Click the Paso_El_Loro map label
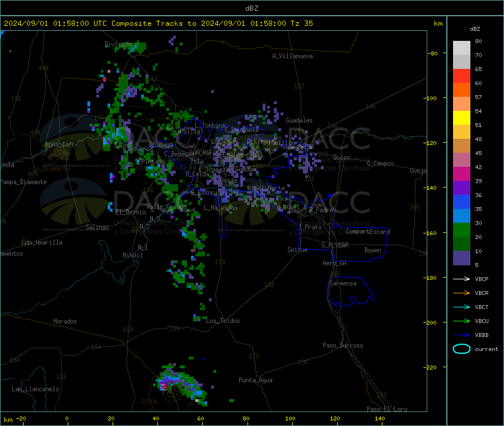Viewport: 504px width, 426px height. pyautogui.click(x=388, y=409)
